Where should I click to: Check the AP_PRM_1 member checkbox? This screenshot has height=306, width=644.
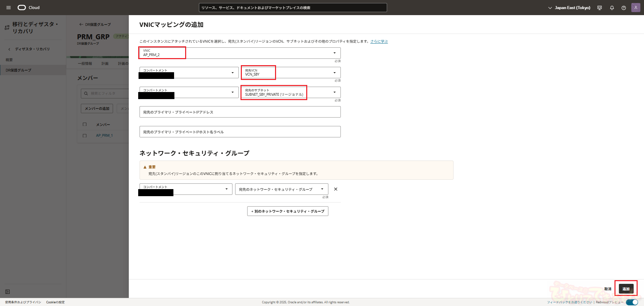pyautogui.click(x=85, y=136)
